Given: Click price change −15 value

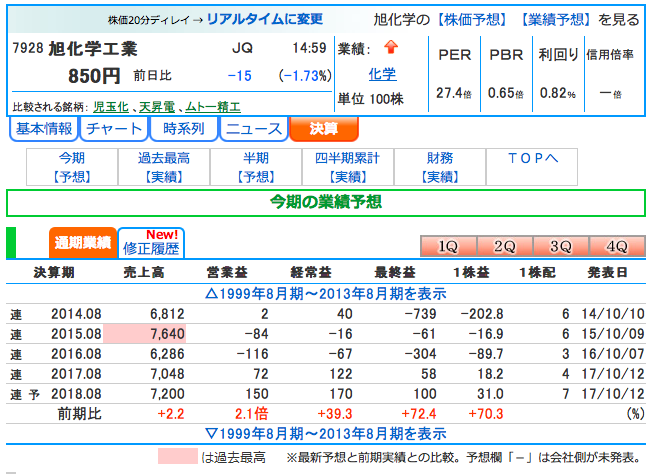Looking at the screenshot, I should [x=239, y=76].
